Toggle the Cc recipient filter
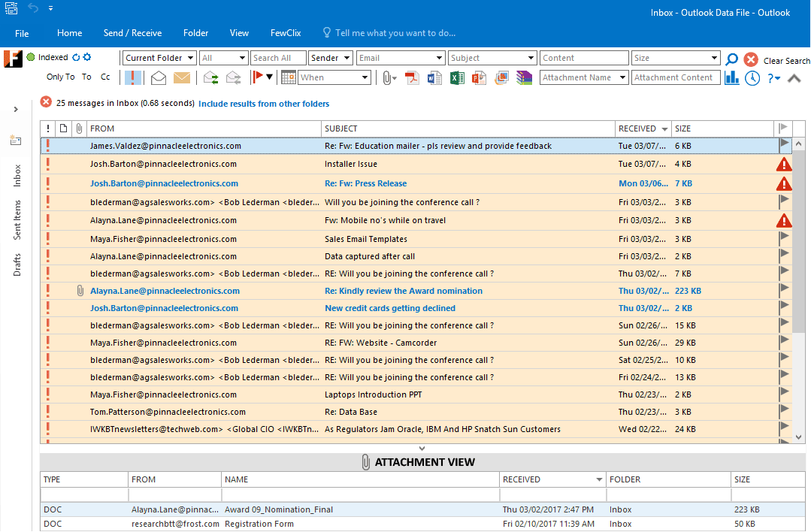The height and width of the screenshot is (532, 811). (x=105, y=77)
